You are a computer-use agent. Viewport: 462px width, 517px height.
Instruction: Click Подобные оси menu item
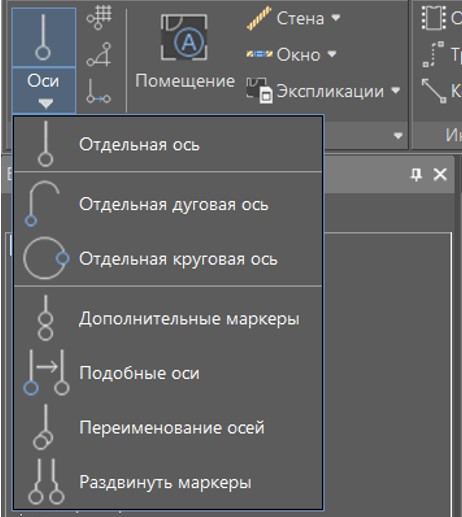click(168, 373)
